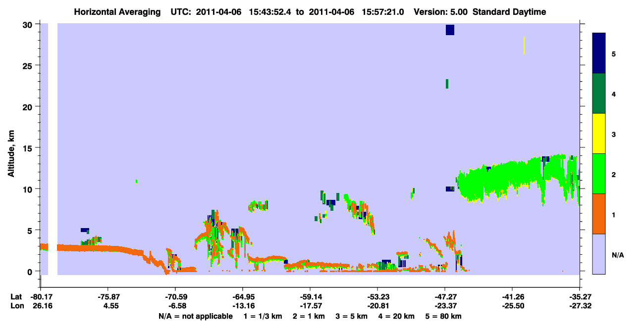The width and height of the screenshot is (644, 330).
Task: Click the altitude tick label '20'
Action: point(29,107)
